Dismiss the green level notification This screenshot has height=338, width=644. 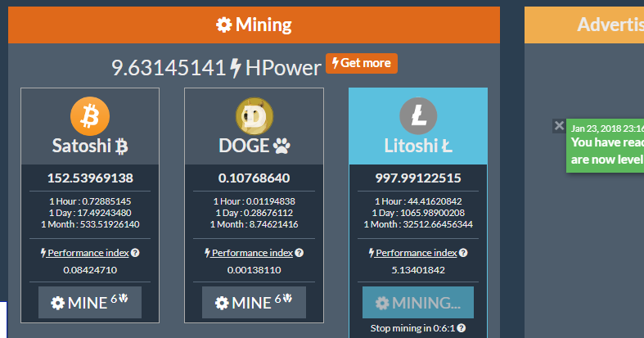(x=559, y=125)
